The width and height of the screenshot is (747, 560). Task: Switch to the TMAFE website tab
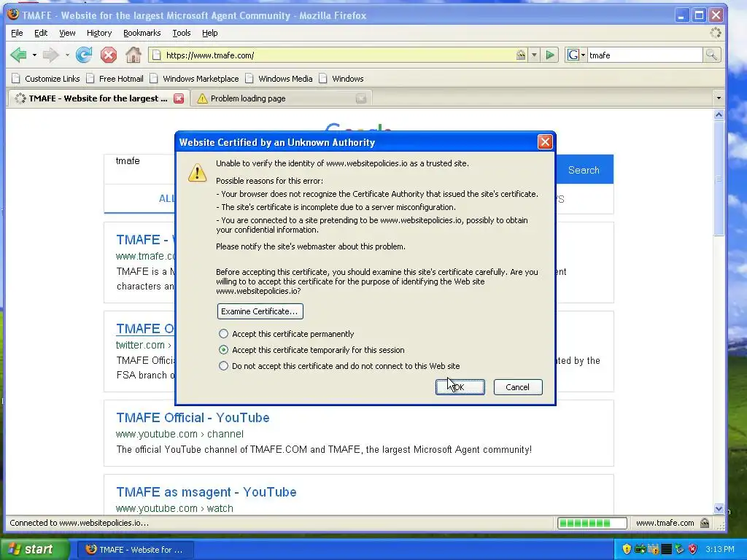[x=99, y=98]
